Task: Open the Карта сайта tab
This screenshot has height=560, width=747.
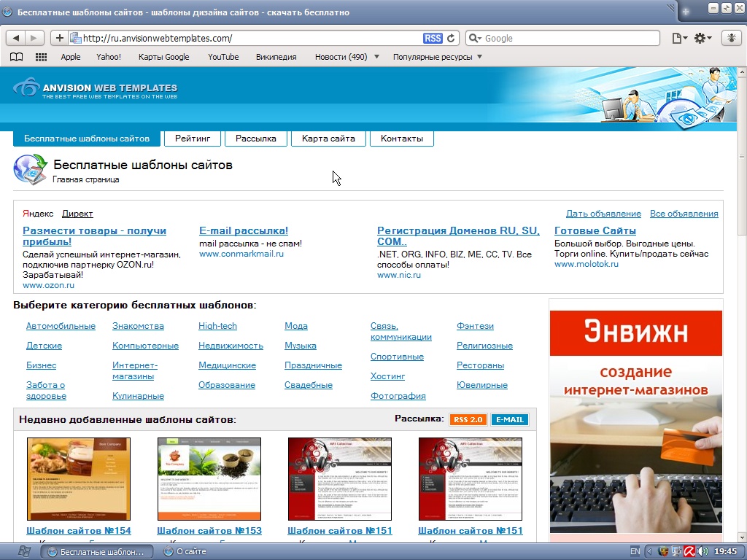Action: click(x=328, y=139)
